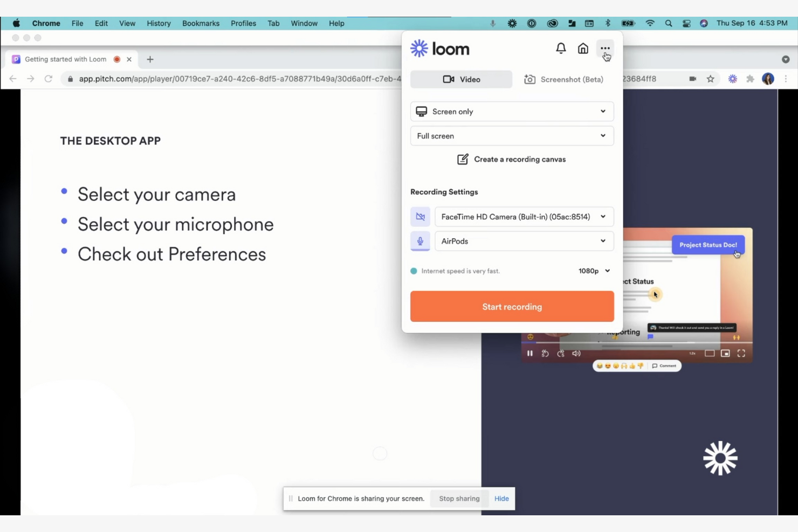Open AirPods microphone dropdown
798x532 pixels.
coord(524,241)
